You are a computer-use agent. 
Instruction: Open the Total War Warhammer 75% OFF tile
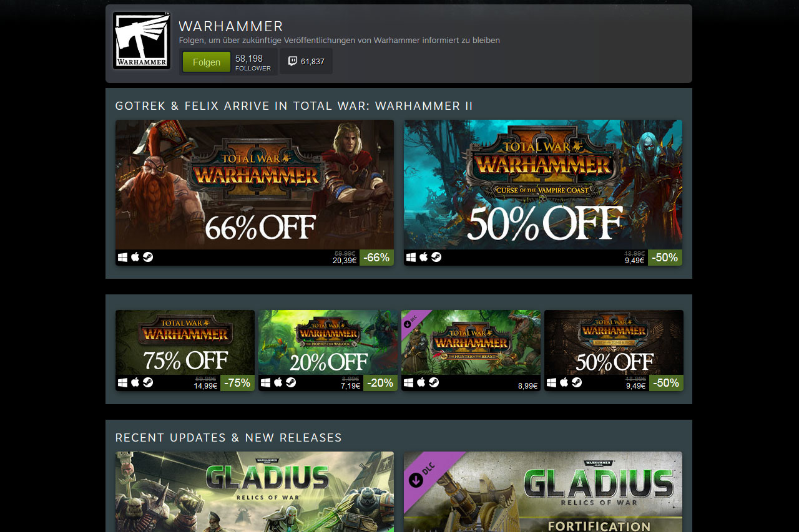click(185, 342)
